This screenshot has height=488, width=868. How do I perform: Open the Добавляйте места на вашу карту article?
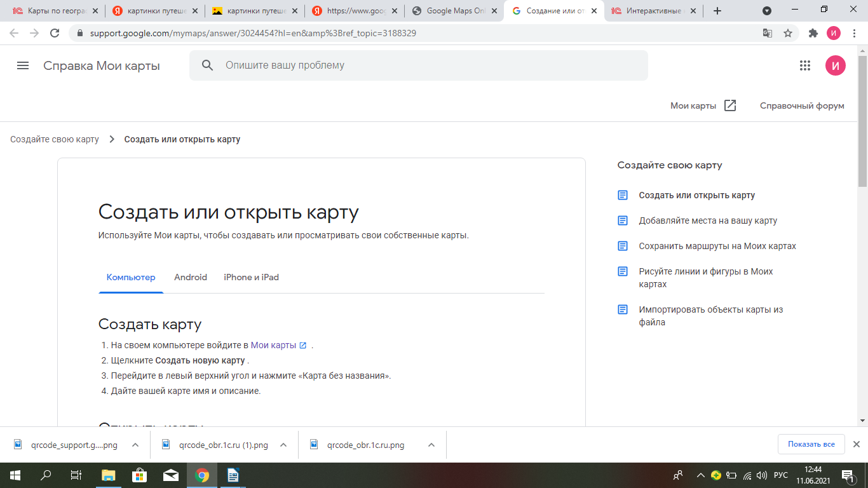click(708, 220)
